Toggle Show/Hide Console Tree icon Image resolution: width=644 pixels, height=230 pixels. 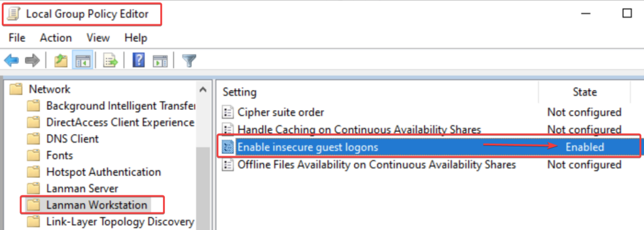[x=82, y=61]
